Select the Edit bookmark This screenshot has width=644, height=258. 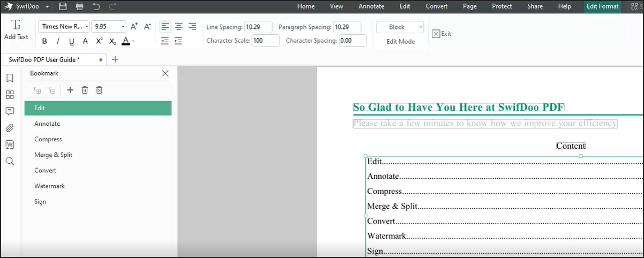98,108
